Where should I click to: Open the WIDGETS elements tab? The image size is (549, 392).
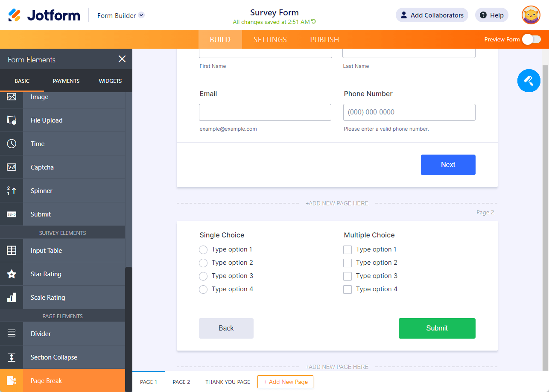110,81
